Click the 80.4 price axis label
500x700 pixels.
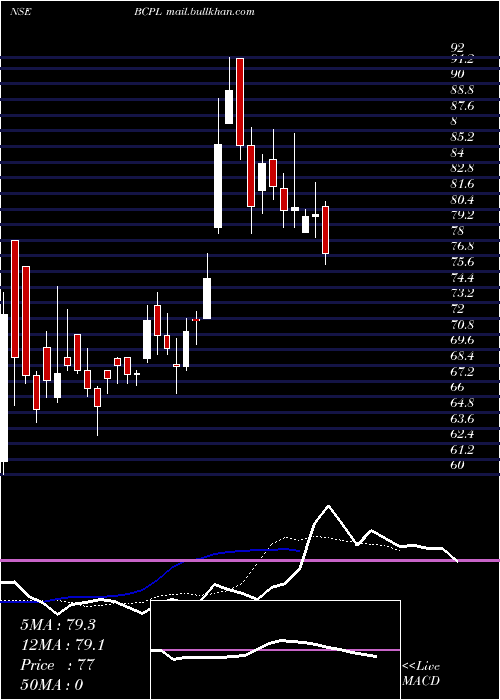click(462, 200)
